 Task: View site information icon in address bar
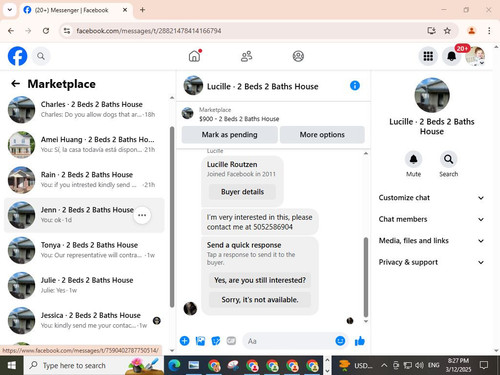coord(67,31)
